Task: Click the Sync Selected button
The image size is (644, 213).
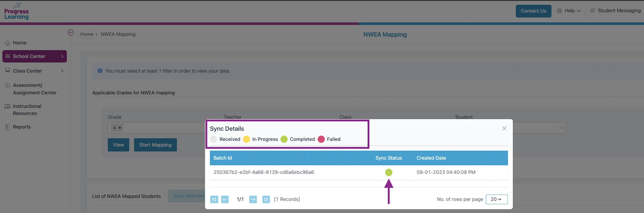Action: click(x=187, y=196)
